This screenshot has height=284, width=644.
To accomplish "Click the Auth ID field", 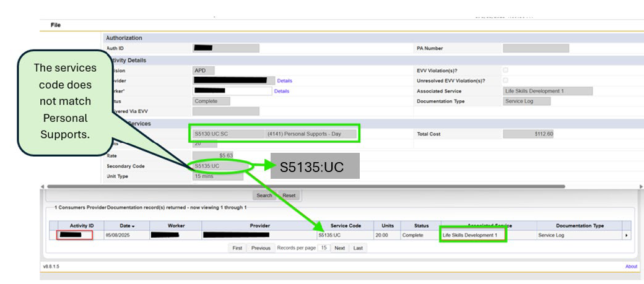I will [x=226, y=48].
